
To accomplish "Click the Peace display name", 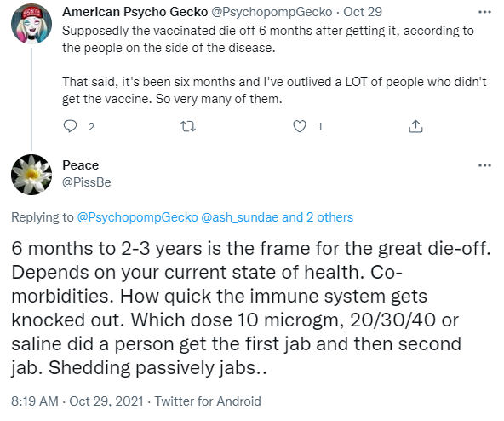I will tap(80, 165).
